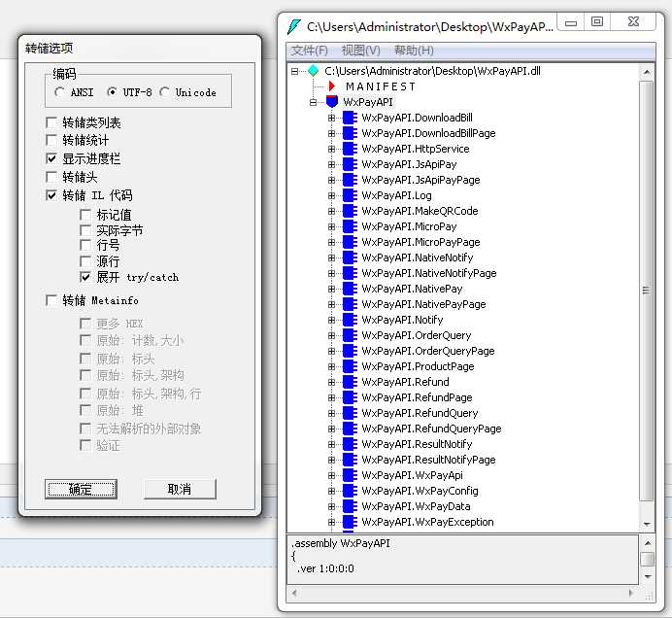Click tree view scroll up arrow

tap(647, 72)
